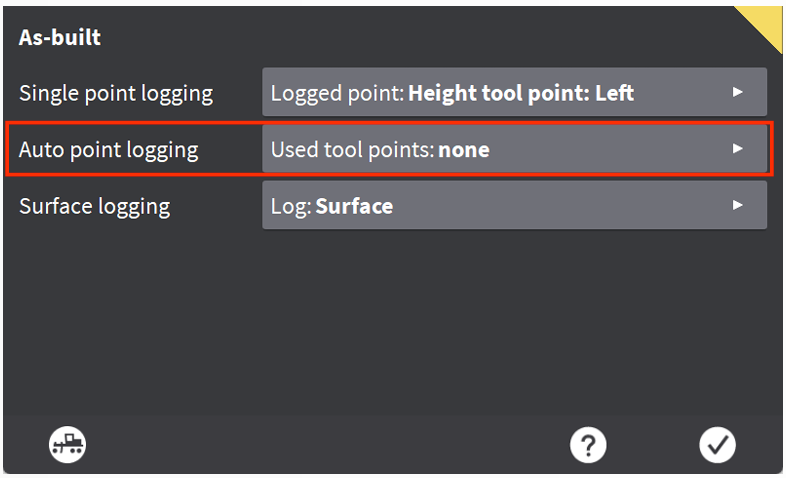Click the arrow in the Surface logging row
The width and height of the screenshot is (786, 478).
pyautogui.click(x=738, y=205)
